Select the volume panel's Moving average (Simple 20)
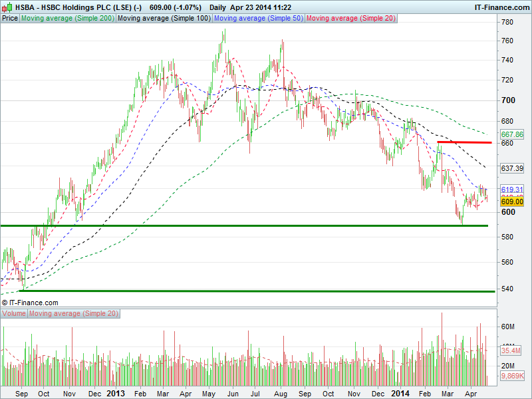The width and height of the screenshot is (532, 399). 73,313
